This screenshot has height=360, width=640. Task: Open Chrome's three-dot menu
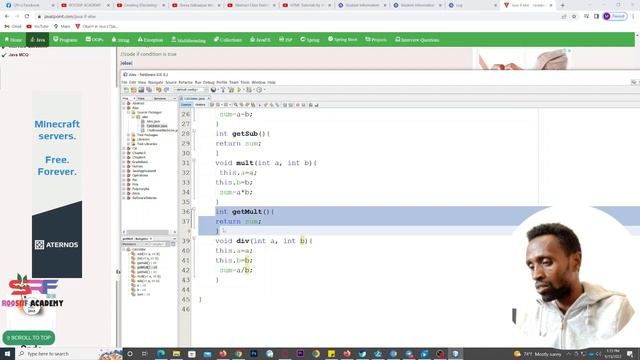pyautogui.click(x=633, y=16)
